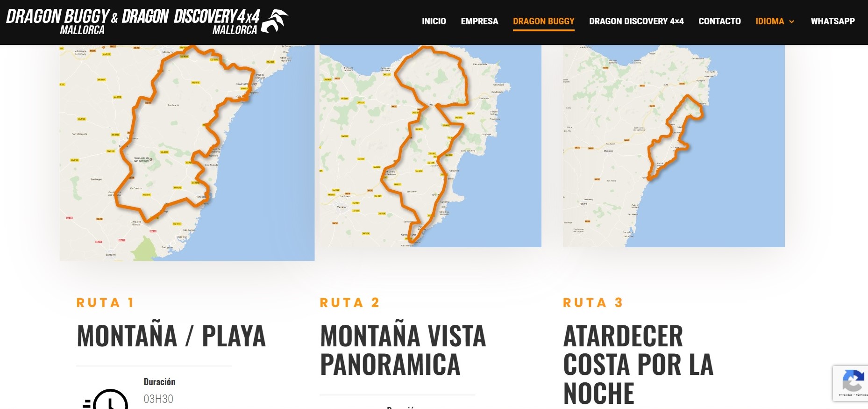Click the Privacidad link in reCAPTCHA badge
Screen dimensions: 868x409
click(845, 395)
